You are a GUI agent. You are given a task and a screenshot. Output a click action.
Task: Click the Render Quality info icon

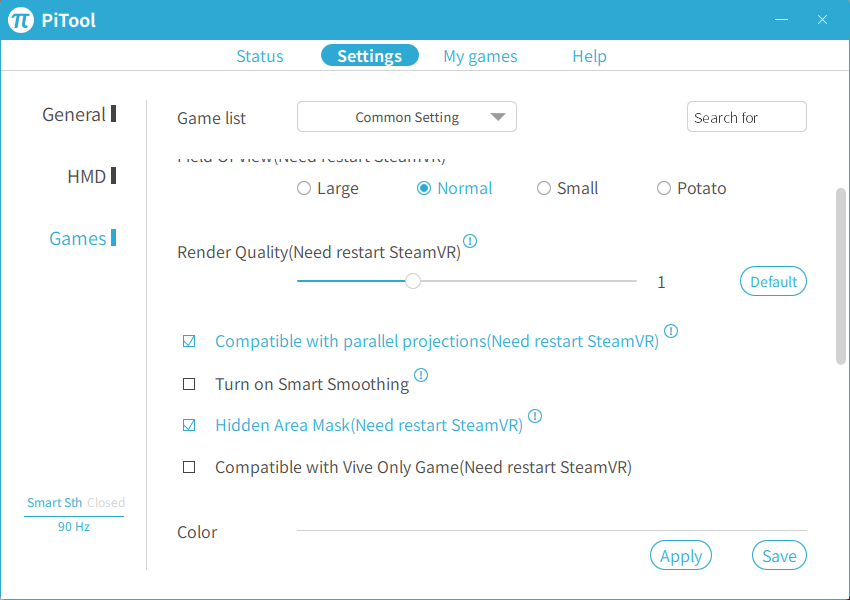coord(470,241)
